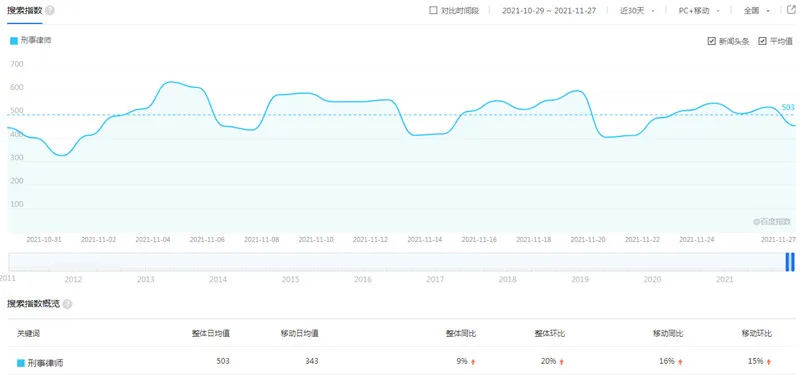Click the 2013 year label on timeline
This screenshot has height=378, width=800.
pos(145,280)
